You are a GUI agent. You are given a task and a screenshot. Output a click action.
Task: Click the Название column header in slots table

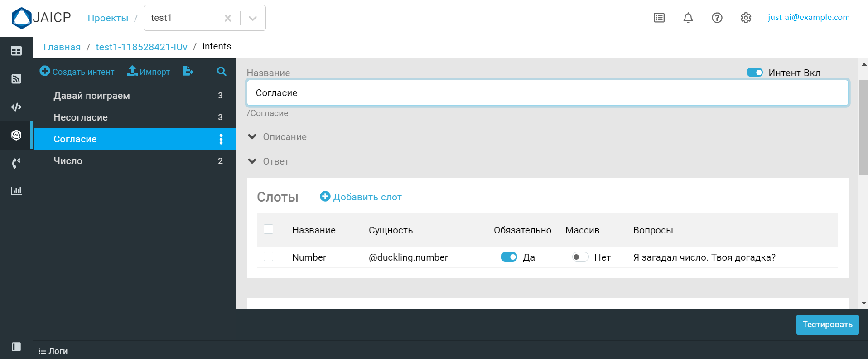point(313,230)
